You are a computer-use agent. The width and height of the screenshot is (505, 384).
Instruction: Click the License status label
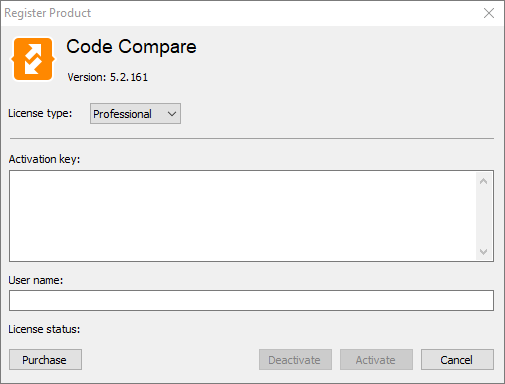[44, 329]
